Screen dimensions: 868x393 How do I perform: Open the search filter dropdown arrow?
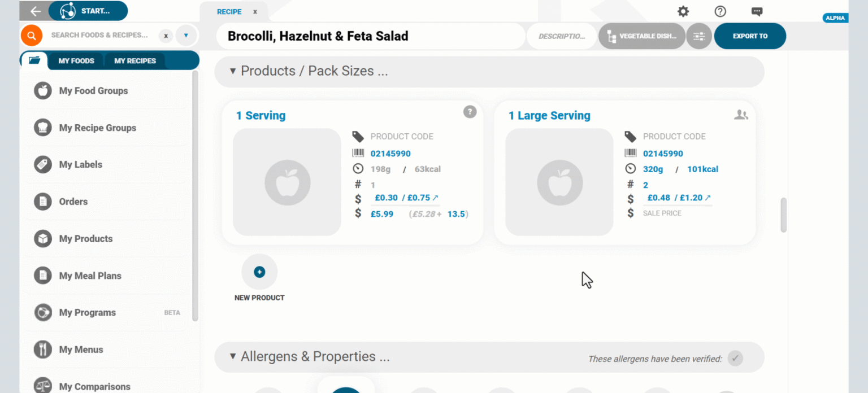186,35
